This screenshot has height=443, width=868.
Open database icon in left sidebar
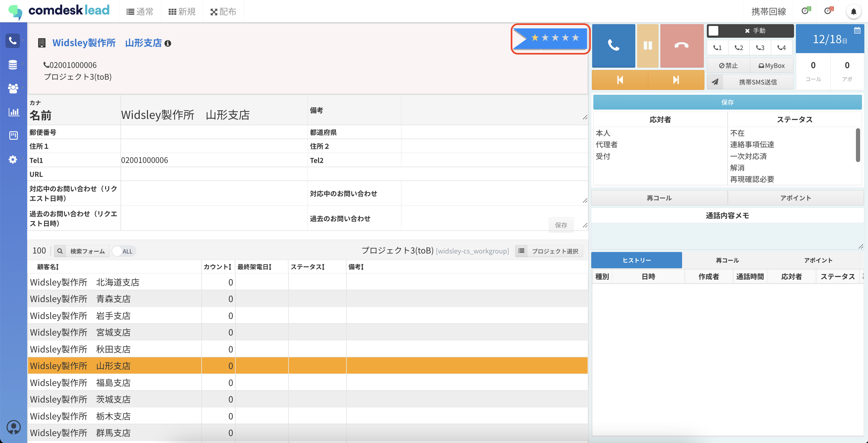[13, 64]
